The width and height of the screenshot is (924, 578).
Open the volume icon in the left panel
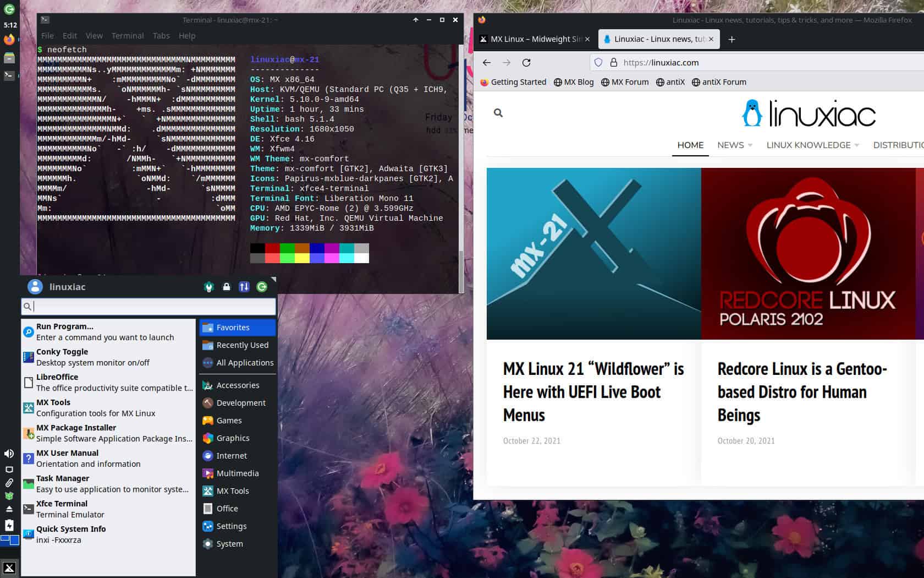8,453
